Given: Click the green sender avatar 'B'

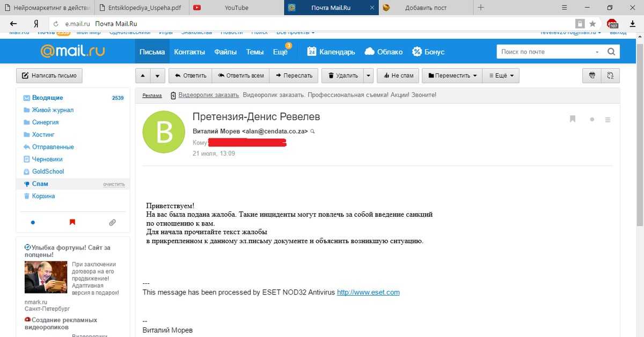Looking at the screenshot, I should (164, 132).
